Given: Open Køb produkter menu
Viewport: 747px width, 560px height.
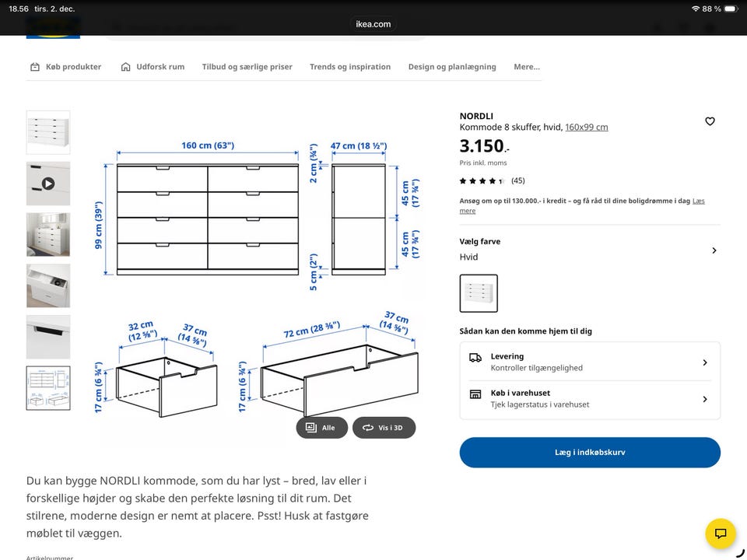Looking at the screenshot, I should pos(65,67).
